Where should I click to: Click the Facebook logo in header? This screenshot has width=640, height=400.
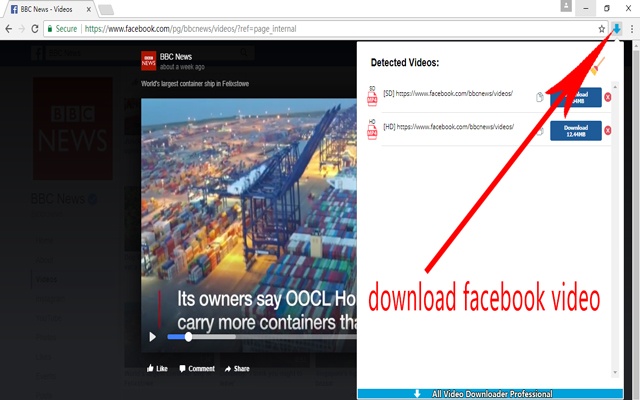point(38,53)
